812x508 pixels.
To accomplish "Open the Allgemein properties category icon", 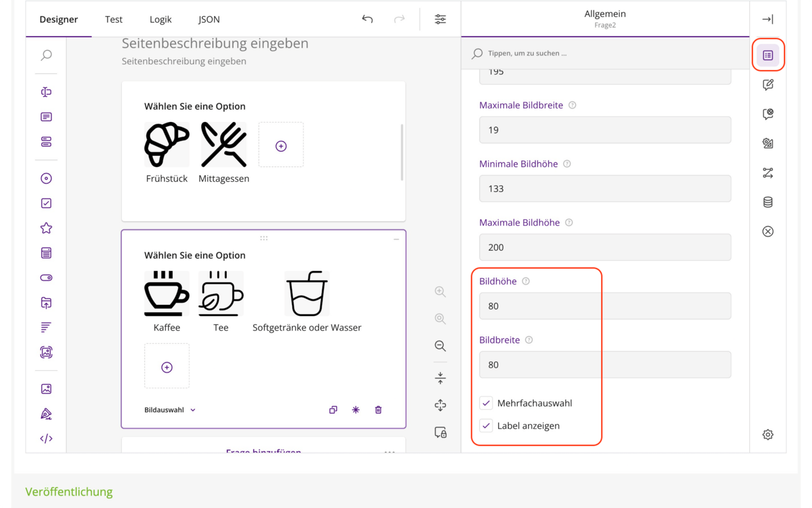I will 768,55.
